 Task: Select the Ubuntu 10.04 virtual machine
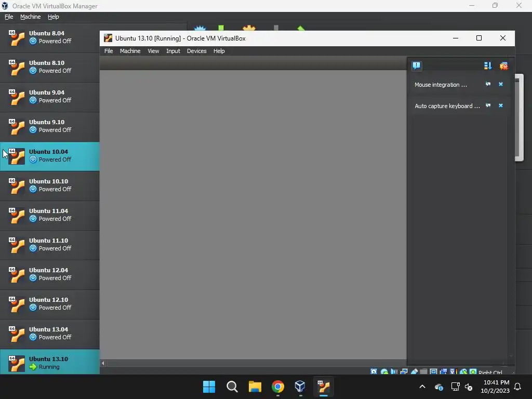click(49, 156)
